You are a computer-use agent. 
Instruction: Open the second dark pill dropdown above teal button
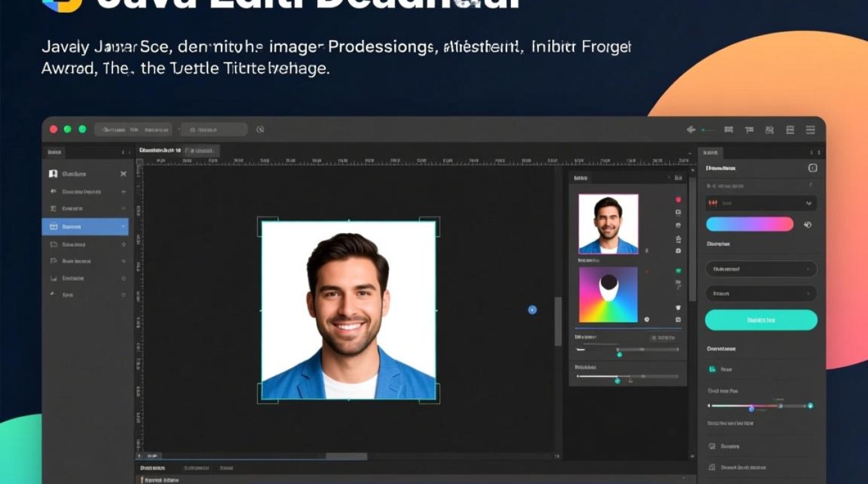(761, 294)
